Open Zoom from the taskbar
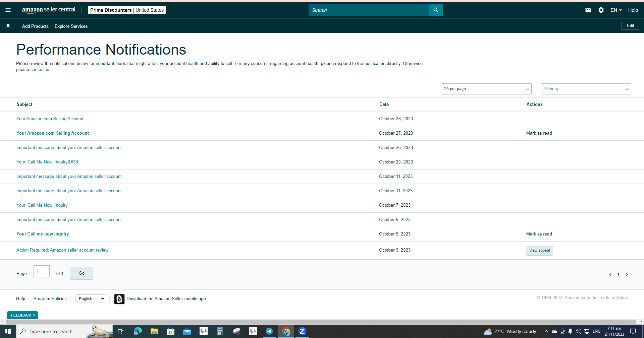Viewport: 644px width, 338px height. 302,331
